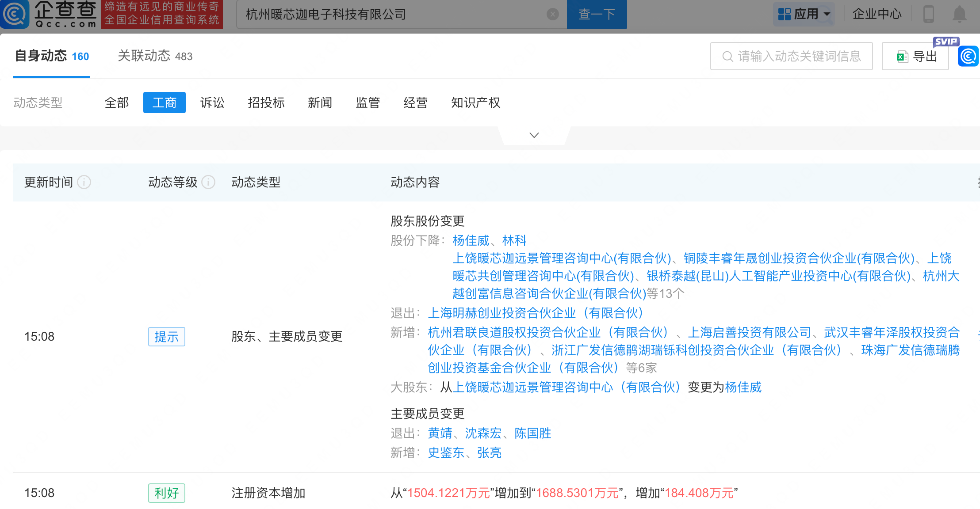Click the 注册资本增加 type cell
980x509 pixels.
268,493
